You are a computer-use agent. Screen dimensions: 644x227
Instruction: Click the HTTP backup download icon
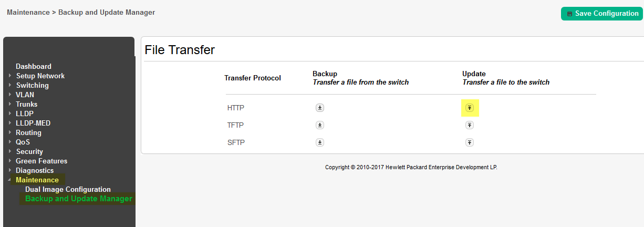320,108
